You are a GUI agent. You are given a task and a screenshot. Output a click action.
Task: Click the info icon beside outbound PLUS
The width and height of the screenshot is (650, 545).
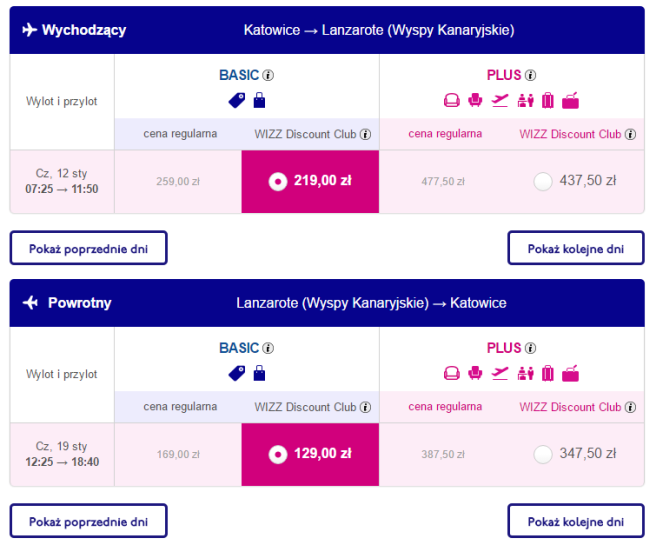pyautogui.click(x=530, y=75)
